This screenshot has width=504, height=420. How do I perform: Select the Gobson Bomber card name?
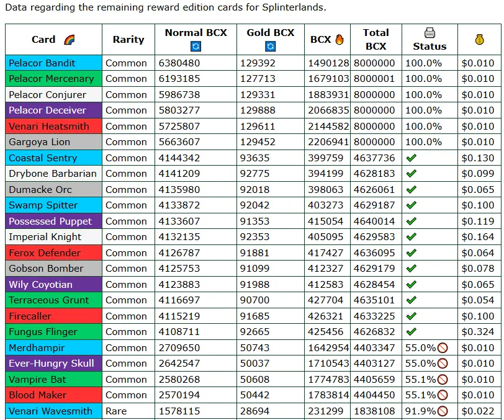coord(46,269)
